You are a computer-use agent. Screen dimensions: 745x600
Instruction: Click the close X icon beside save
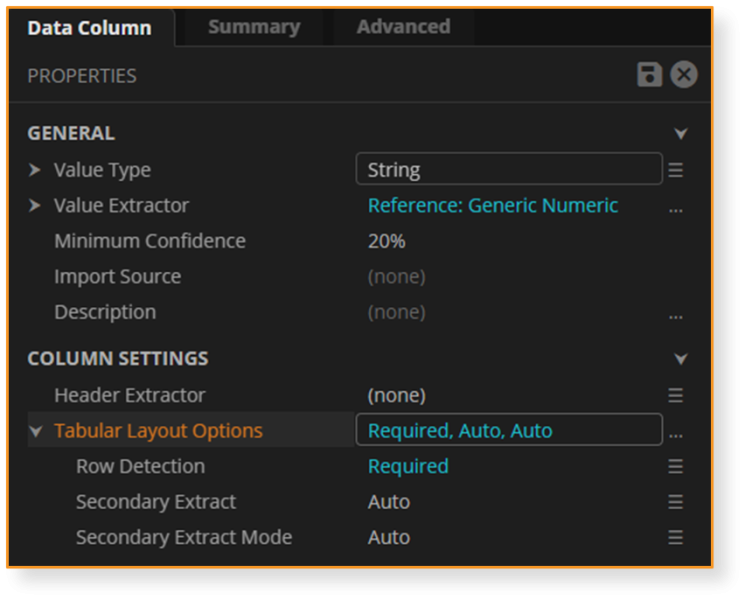(x=684, y=75)
